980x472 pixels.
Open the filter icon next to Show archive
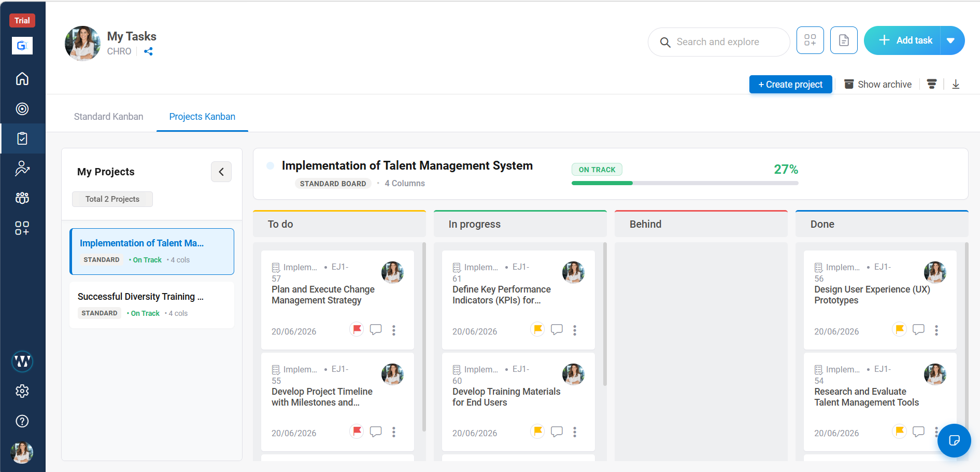[931, 84]
